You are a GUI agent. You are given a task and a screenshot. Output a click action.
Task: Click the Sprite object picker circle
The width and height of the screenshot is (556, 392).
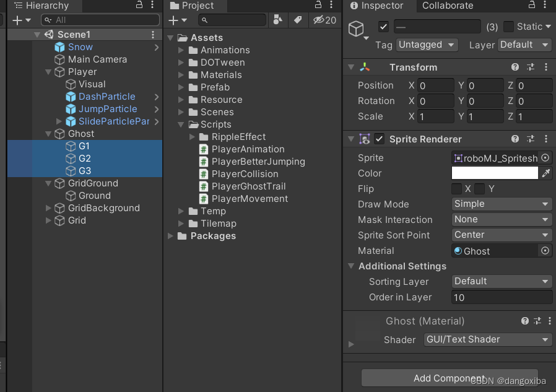545,158
